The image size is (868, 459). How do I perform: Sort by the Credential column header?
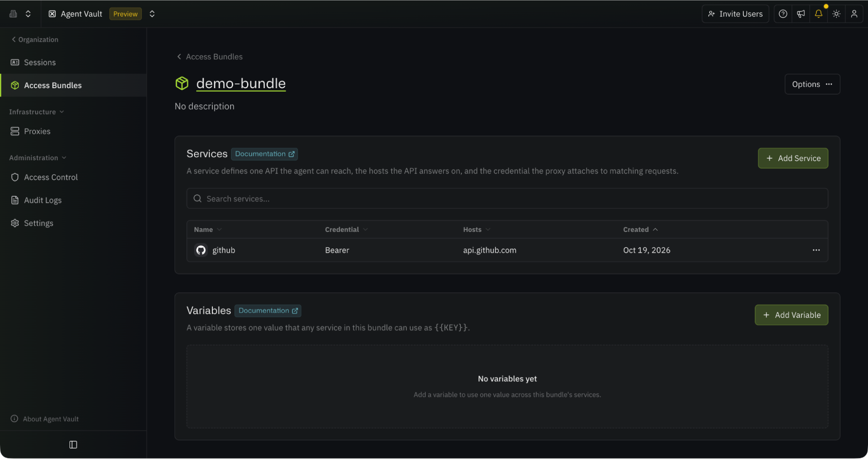coord(346,230)
